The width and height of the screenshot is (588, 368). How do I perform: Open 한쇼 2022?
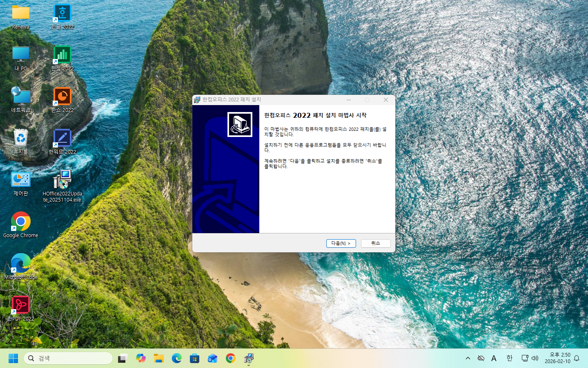click(x=62, y=96)
